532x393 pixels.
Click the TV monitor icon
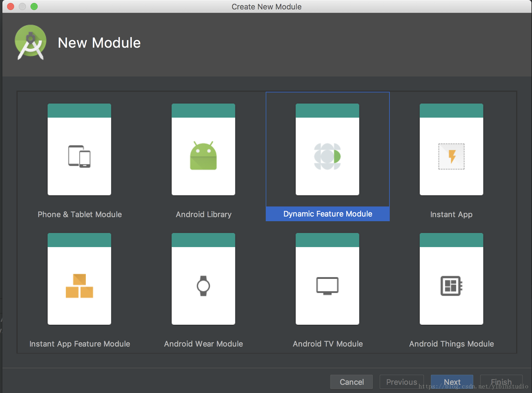coord(328,286)
